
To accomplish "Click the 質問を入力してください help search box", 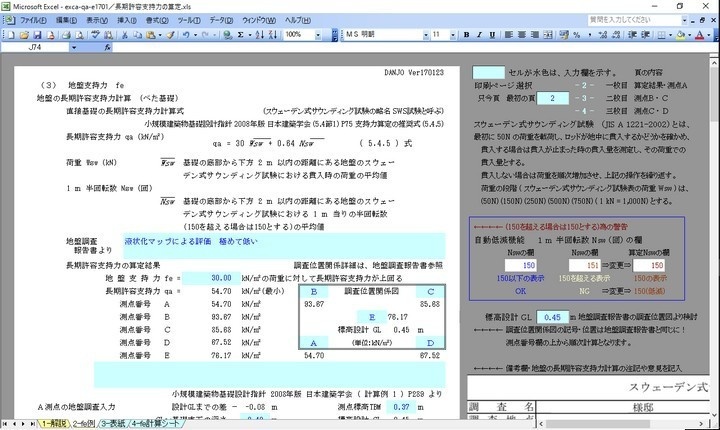I will pos(634,20).
